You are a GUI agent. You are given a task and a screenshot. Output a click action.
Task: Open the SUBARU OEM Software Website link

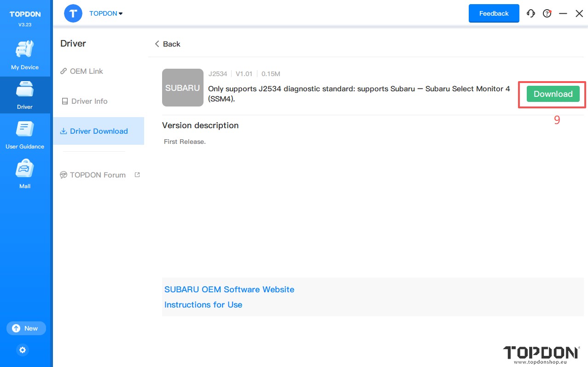tap(229, 290)
